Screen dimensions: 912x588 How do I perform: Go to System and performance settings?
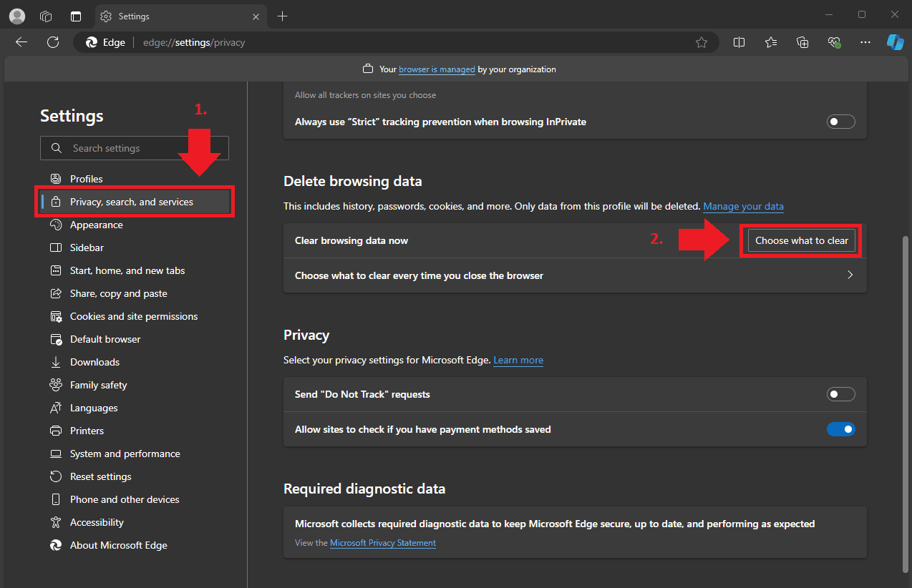125,454
